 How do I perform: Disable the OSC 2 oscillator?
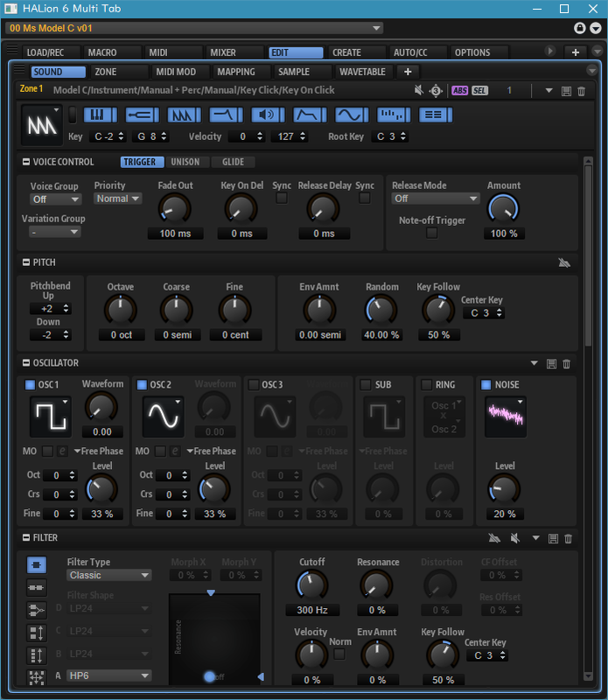coord(142,385)
